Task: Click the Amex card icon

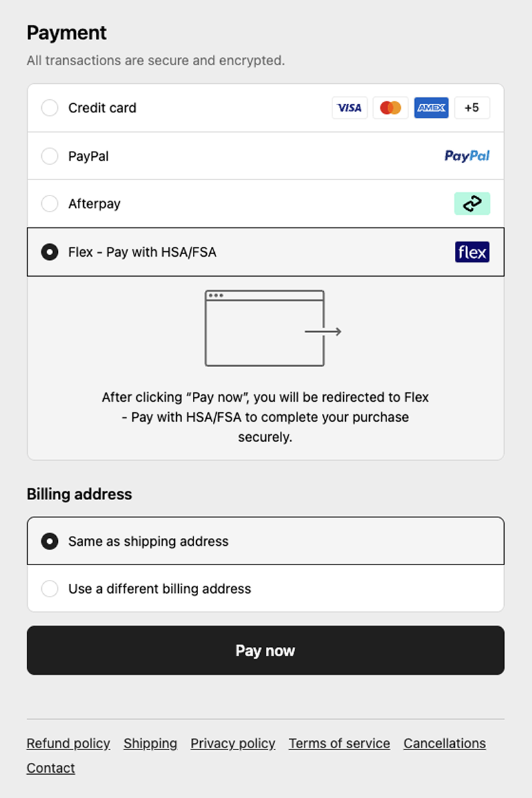Action: [431, 108]
